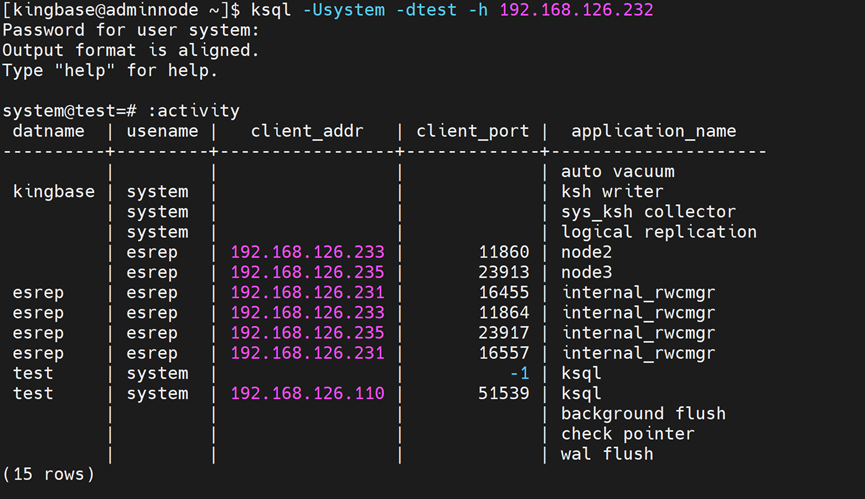Screen dimensions: 865x499
Task: Click internal_rwcmgr in port 11864 row
Action: pos(638,313)
